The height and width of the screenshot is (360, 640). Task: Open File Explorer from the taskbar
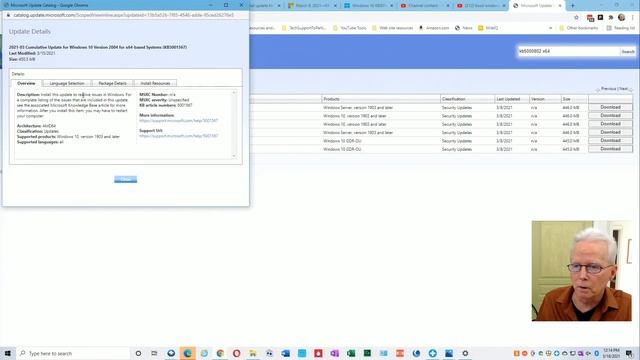coord(253,353)
